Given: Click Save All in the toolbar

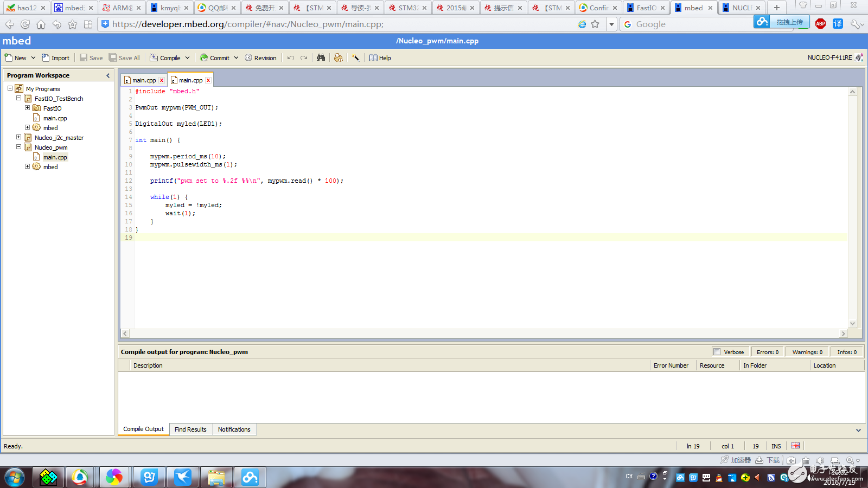Looking at the screenshot, I should (124, 58).
